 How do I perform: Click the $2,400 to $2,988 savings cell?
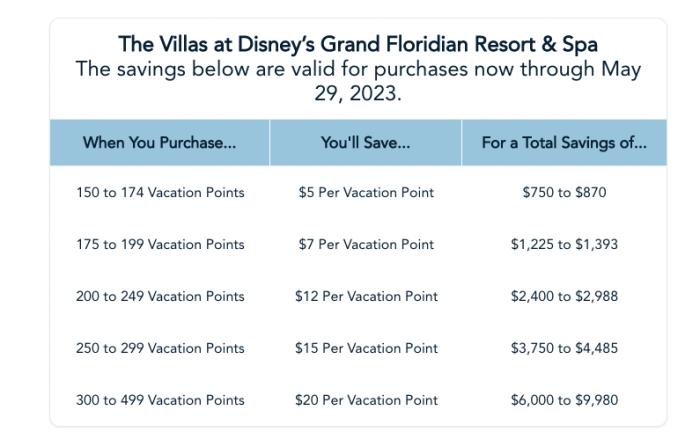[x=564, y=297]
